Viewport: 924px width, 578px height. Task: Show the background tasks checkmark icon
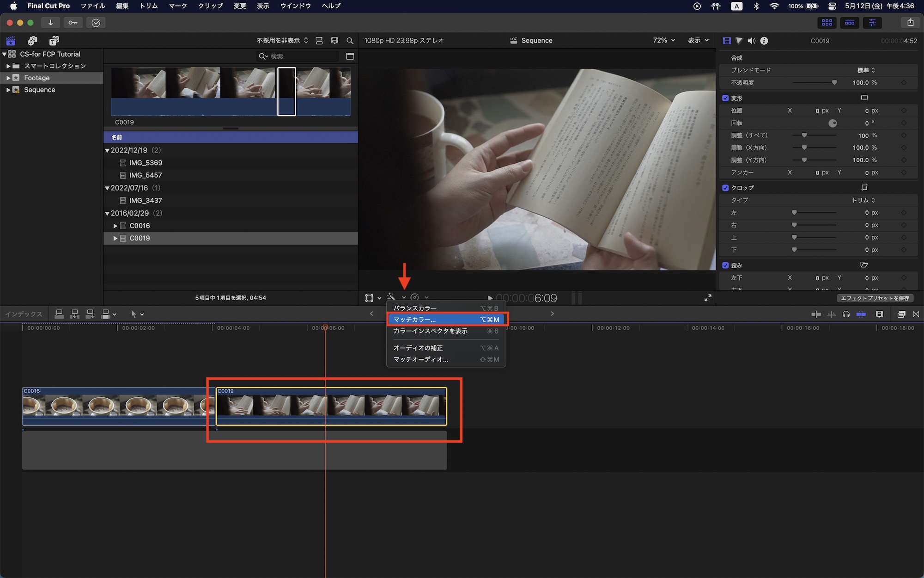tap(96, 23)
